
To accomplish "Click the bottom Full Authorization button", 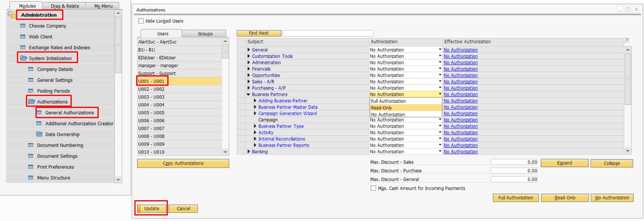I will point(515,198).
